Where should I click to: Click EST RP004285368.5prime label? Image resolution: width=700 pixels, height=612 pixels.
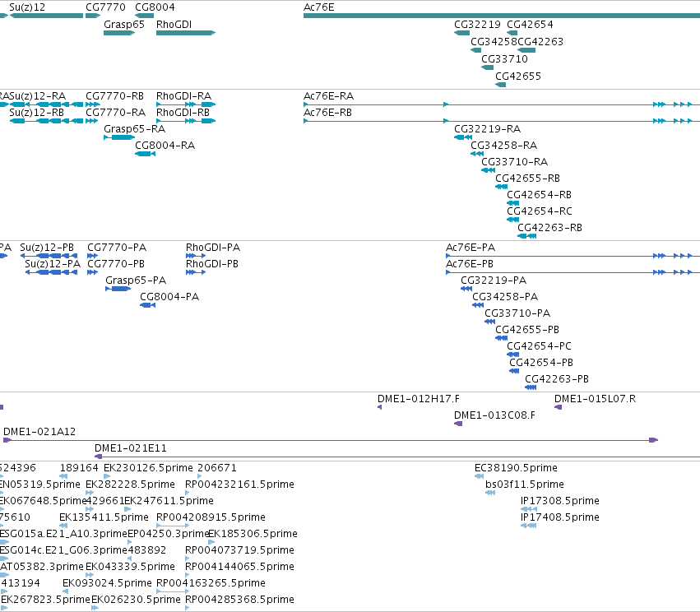tap(239, 600)
